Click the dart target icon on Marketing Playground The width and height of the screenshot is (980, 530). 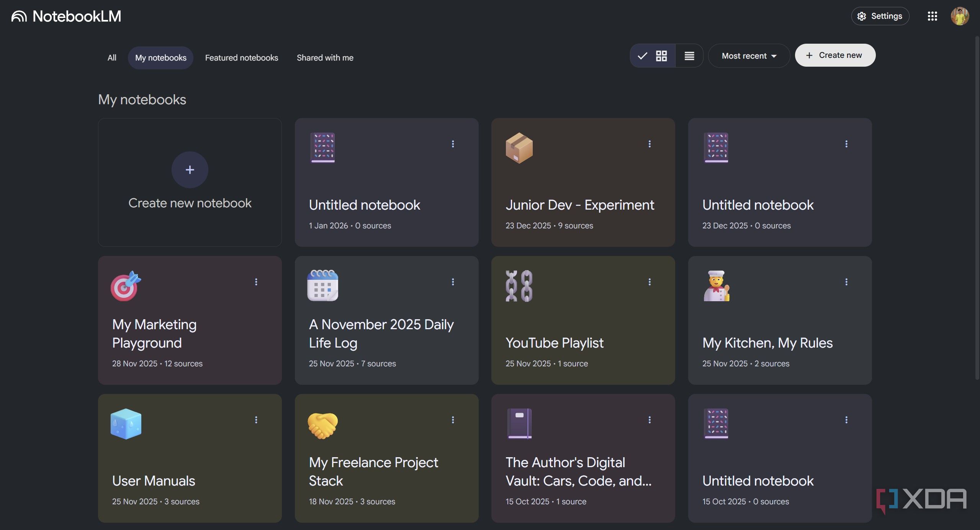126,286
